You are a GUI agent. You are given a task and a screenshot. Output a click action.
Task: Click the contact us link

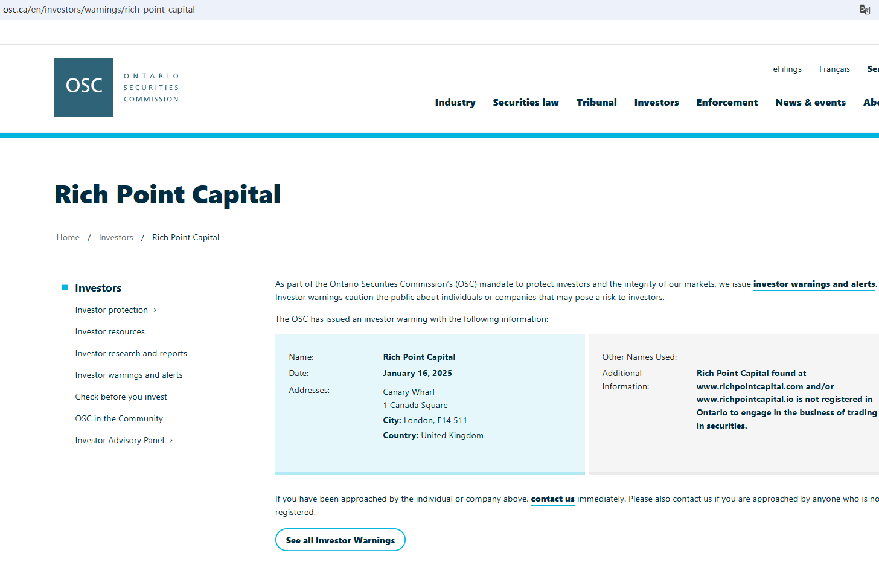click(x=552, y=499)
